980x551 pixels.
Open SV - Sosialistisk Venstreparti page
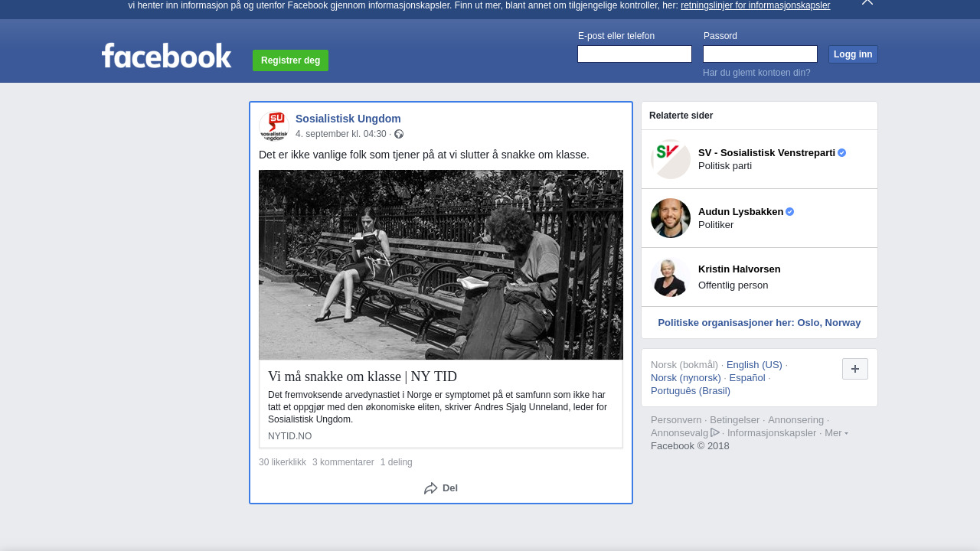[x=766, y=152]
